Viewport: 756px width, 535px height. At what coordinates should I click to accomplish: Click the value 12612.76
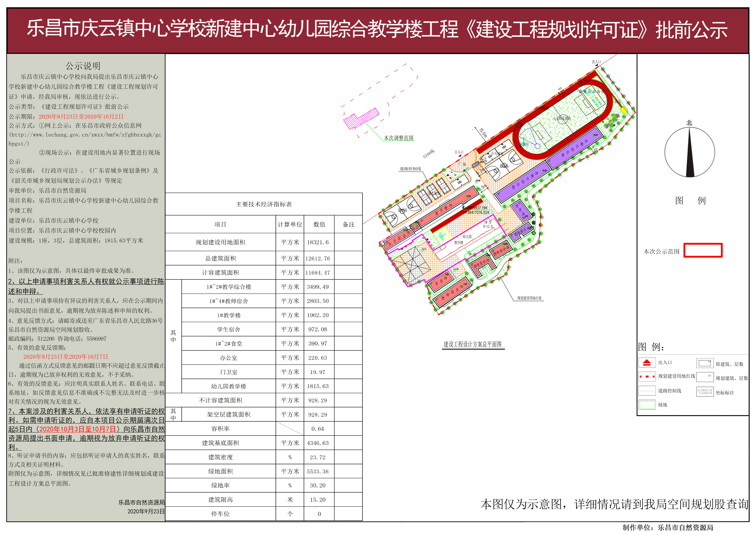coord(318,259)
